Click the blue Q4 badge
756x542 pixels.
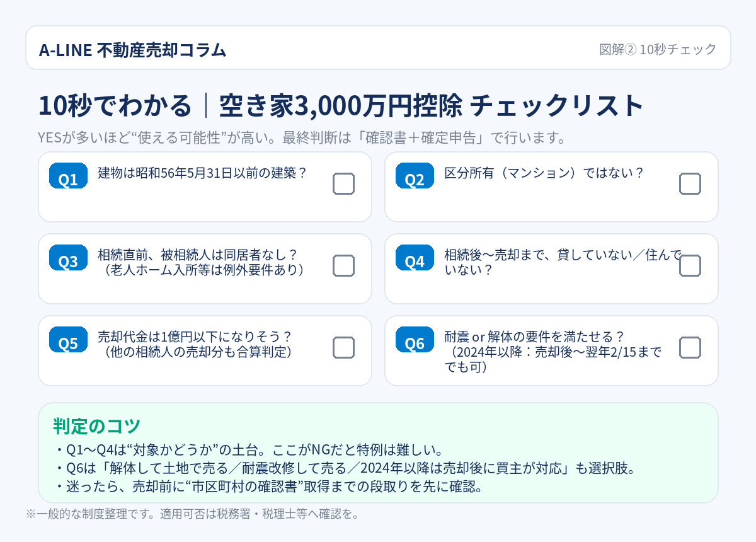click(x=415, y=258)
